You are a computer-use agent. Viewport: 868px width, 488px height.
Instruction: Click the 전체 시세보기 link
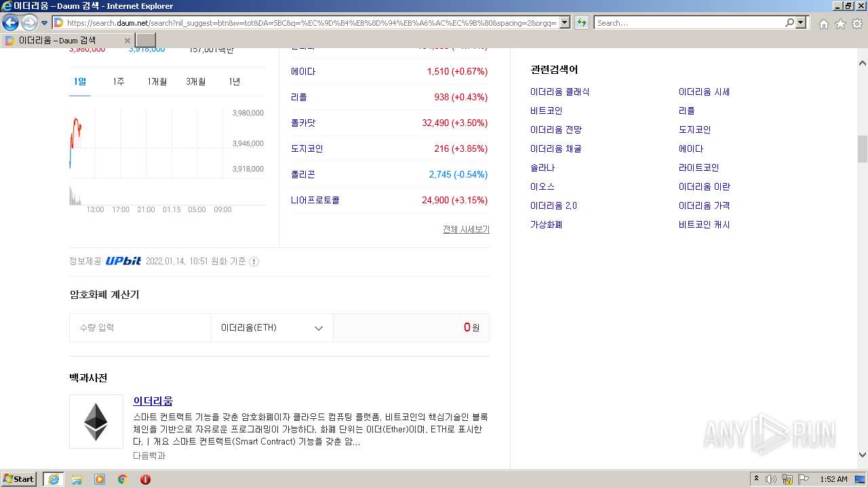pyautogui.click(x=466, y=230)
